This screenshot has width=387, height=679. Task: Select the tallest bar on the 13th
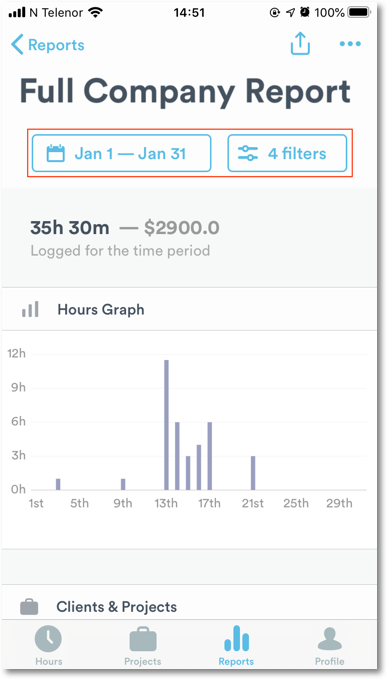166,425
